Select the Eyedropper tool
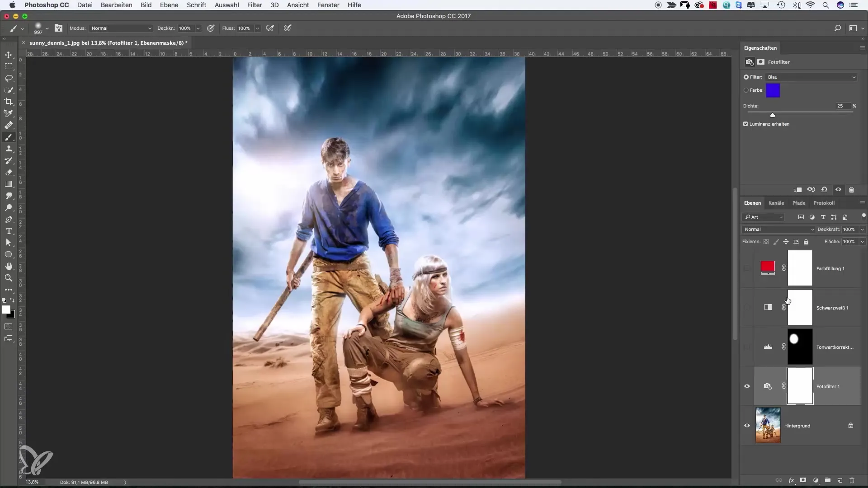The width and height of the screenshot is (868, 488). click(x=9, y=113)
